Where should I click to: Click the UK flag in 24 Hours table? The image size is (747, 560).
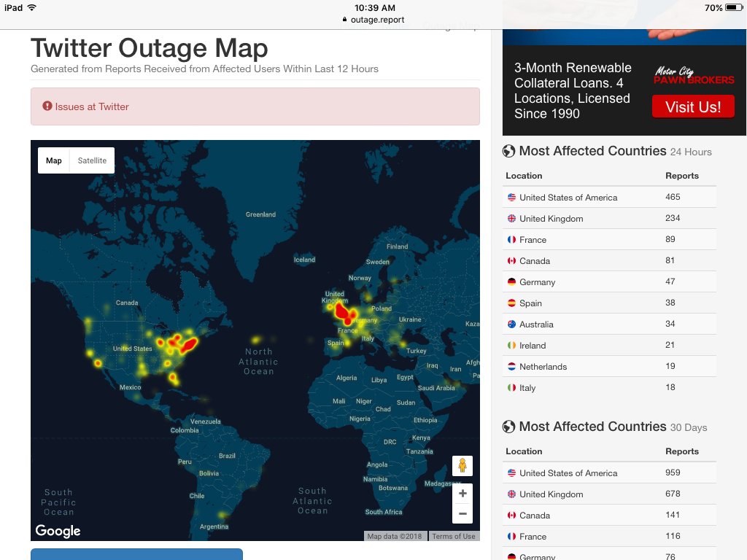click(511, 219)
